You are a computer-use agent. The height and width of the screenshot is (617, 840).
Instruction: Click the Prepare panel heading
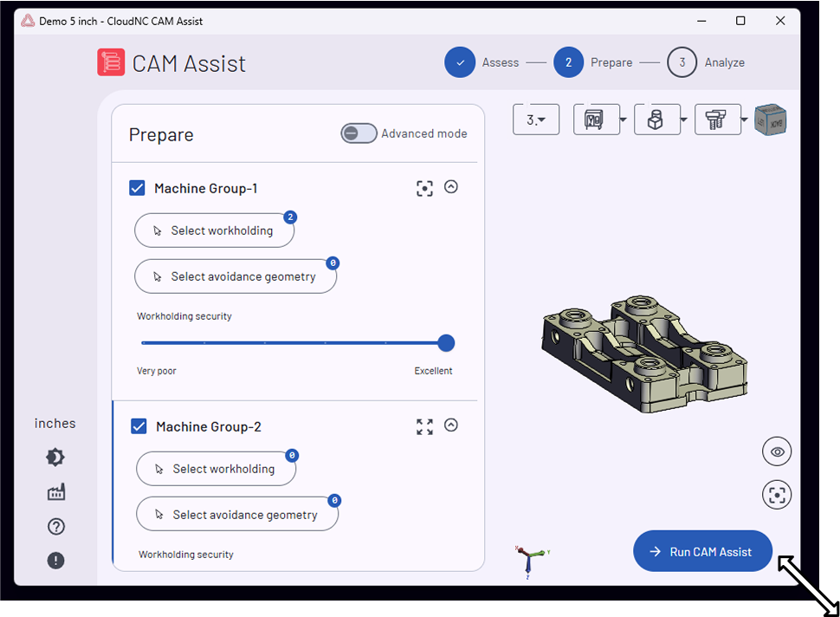(x=161, y=134)
